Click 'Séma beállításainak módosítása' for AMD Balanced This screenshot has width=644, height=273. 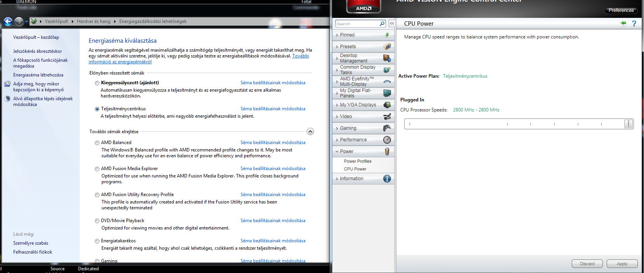pos(273,143)
